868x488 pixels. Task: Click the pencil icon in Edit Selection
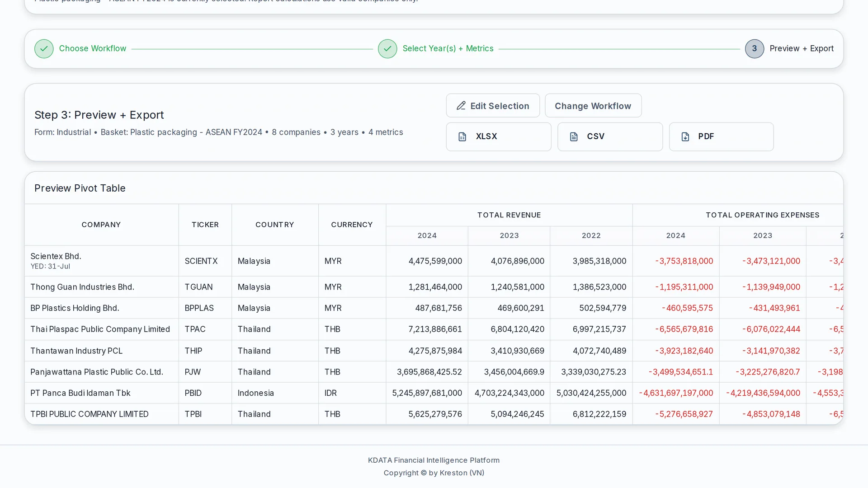(461, 106)
